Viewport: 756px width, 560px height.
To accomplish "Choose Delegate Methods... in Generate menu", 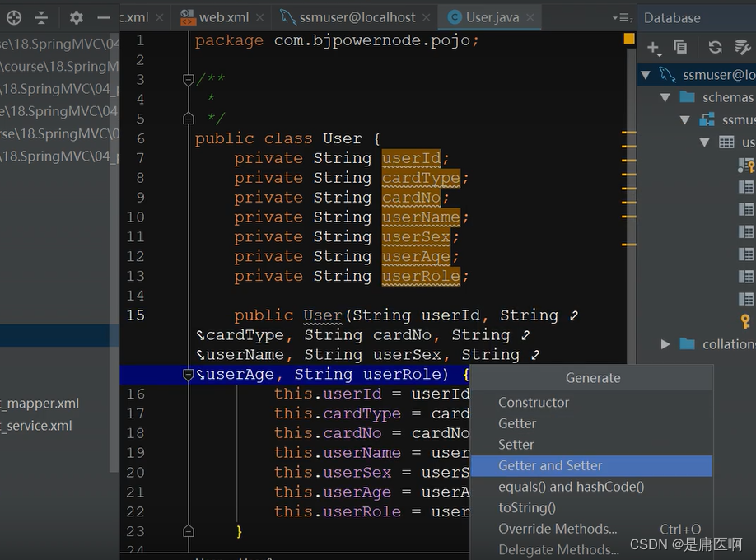I will (591, 550).
